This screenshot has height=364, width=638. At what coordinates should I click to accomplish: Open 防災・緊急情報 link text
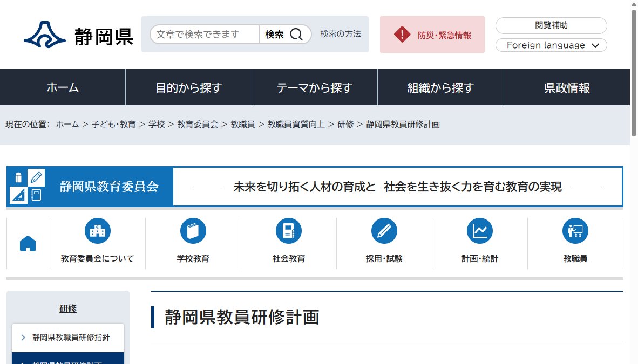444,36
